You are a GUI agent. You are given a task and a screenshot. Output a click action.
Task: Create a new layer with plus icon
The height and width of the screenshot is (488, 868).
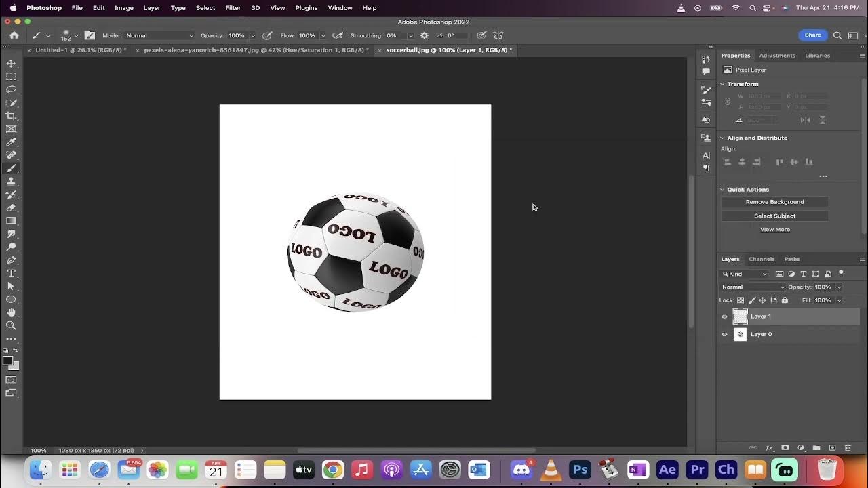[x=832, y=448]
